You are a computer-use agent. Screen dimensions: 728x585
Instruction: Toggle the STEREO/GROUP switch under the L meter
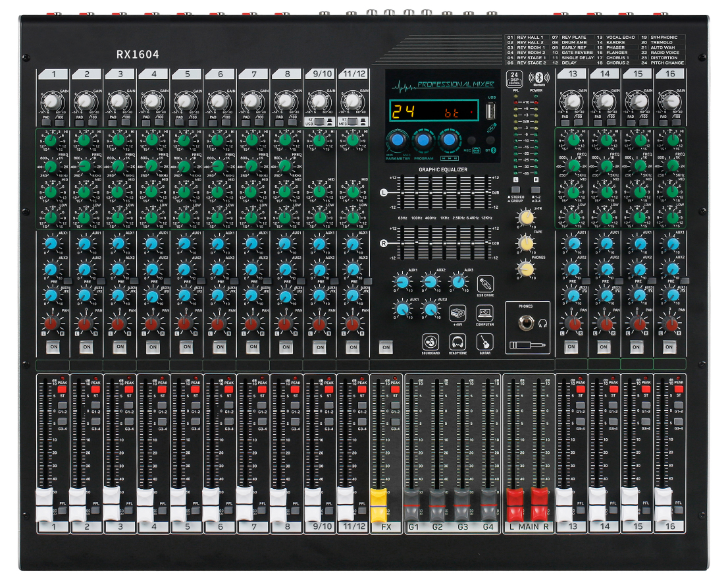[515, 190]
